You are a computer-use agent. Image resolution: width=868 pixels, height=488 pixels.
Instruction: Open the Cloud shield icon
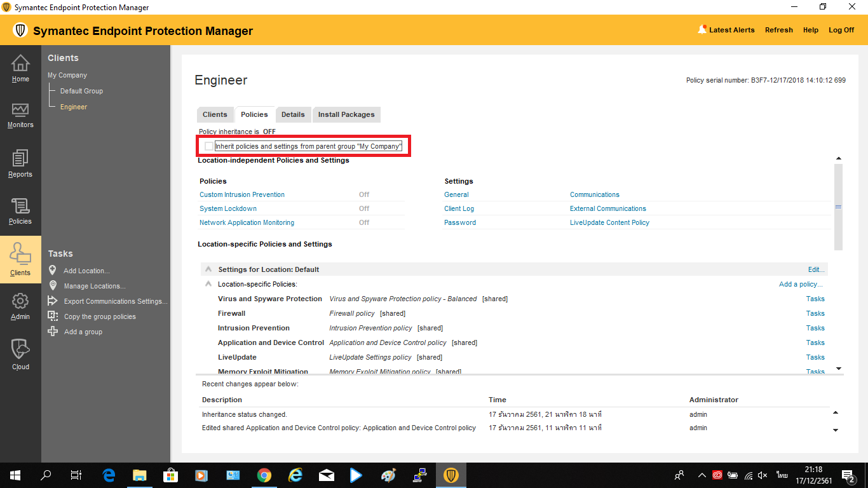(20, 349)
